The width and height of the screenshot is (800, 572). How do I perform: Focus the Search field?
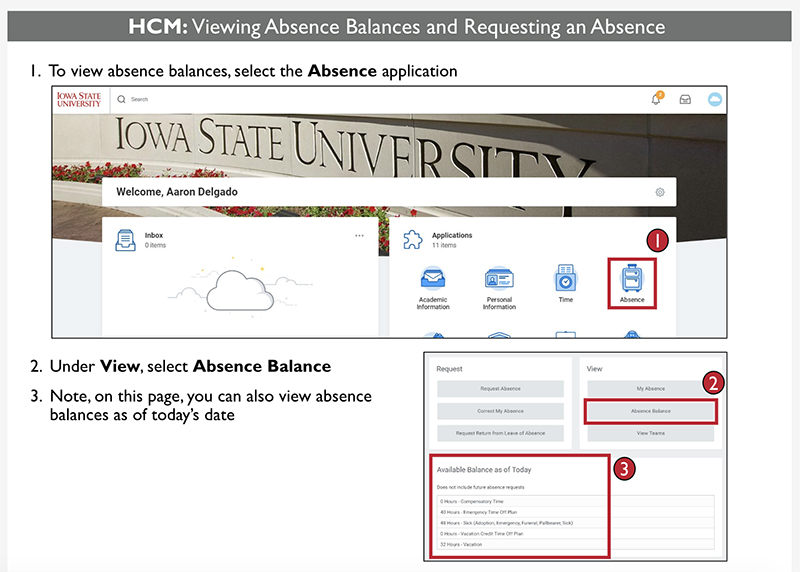[139, 100]
